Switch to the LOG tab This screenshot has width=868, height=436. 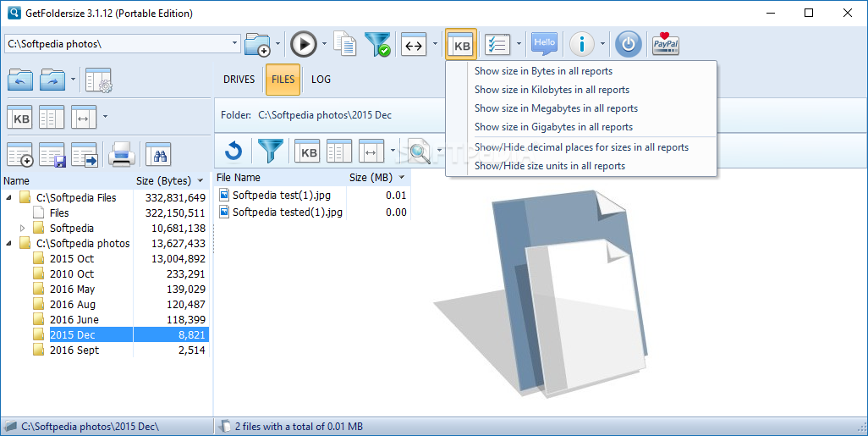(x=321, y=80)
